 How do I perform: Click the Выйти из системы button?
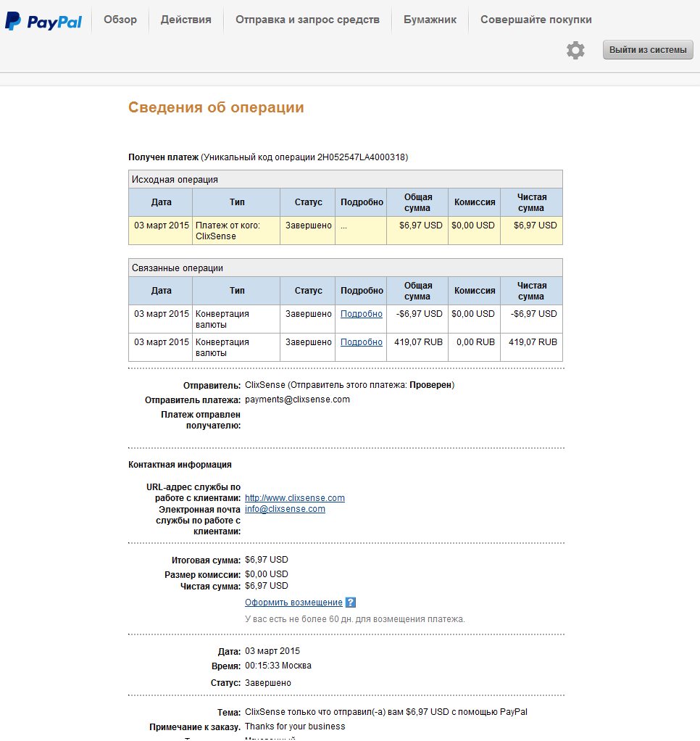[x=648, y=50]
